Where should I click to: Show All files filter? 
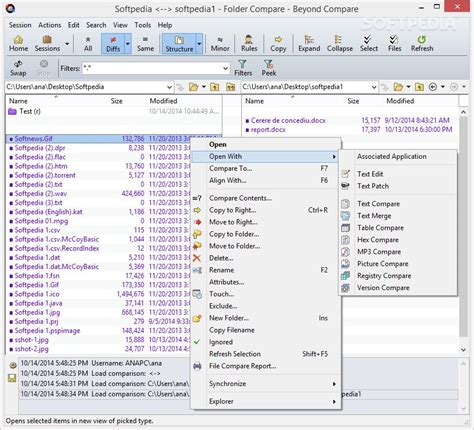(88, 44)
